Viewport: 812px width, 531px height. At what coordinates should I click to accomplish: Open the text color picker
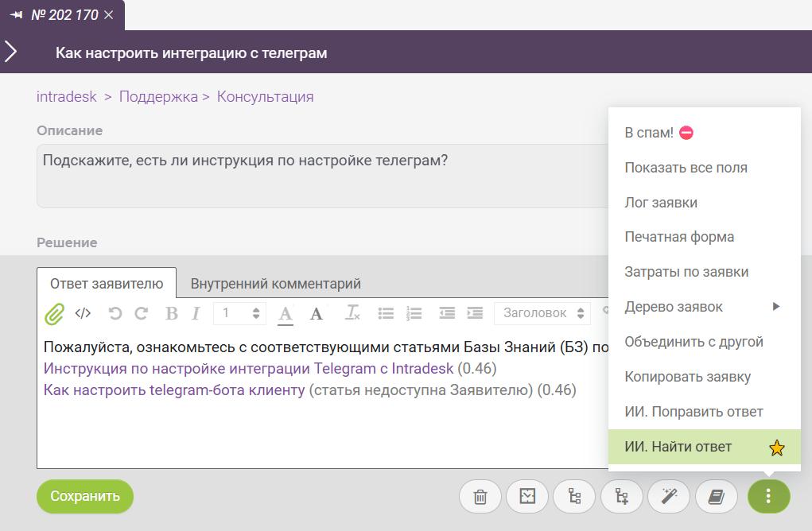[x=286, y=314]
